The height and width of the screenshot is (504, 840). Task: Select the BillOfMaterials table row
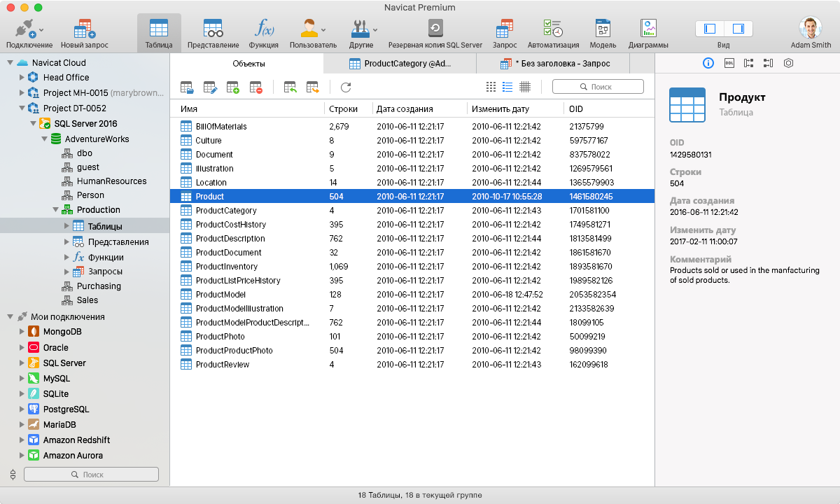click(x=412, y=127)
